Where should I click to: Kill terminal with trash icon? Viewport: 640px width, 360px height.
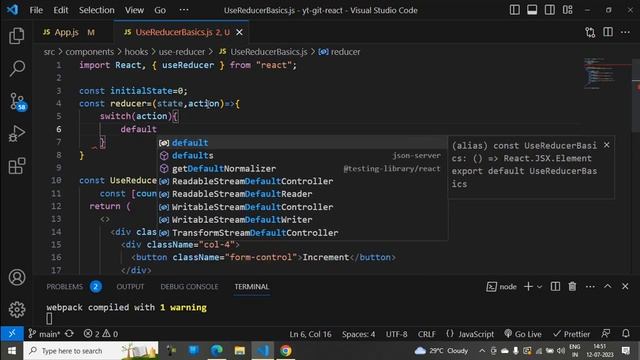(572, 287)
